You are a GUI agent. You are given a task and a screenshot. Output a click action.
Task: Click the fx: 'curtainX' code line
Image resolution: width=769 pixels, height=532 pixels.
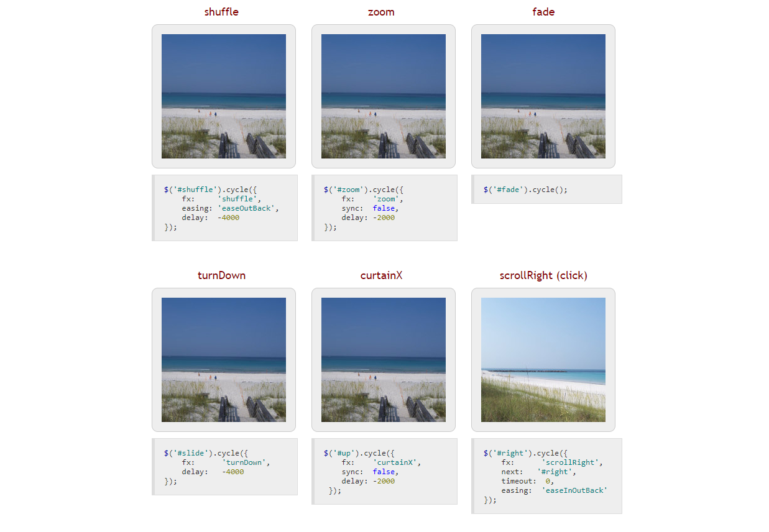[382, 462]
